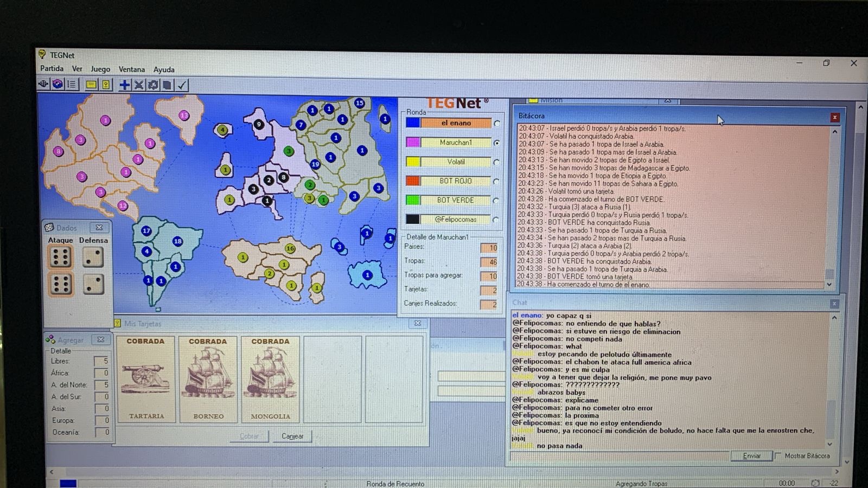Click the Canjear button

292,436
